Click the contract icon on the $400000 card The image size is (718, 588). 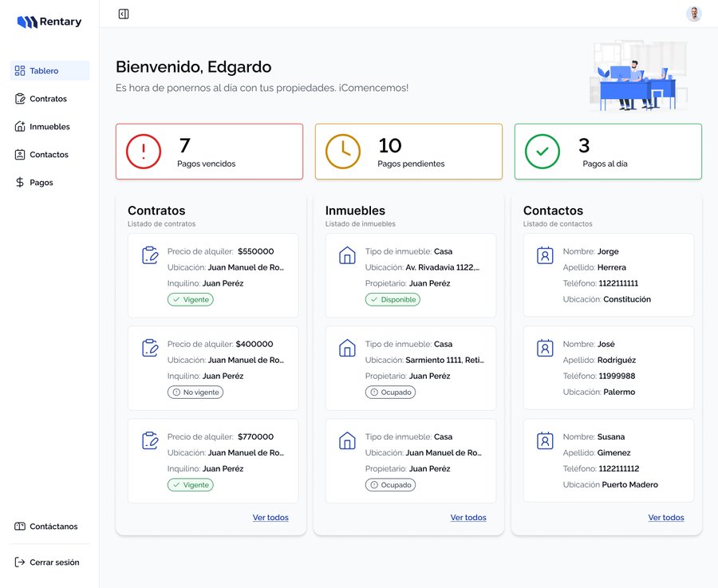point(150,348)
